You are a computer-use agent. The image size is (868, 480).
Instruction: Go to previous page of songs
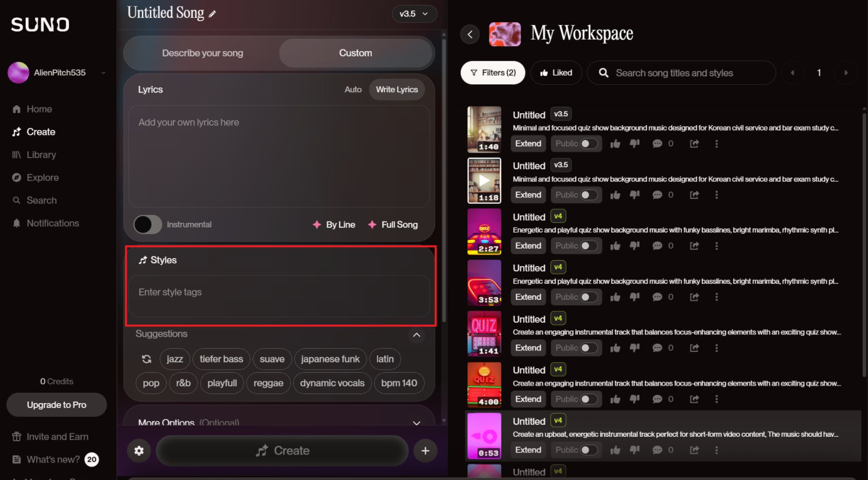tap(793, 72)
